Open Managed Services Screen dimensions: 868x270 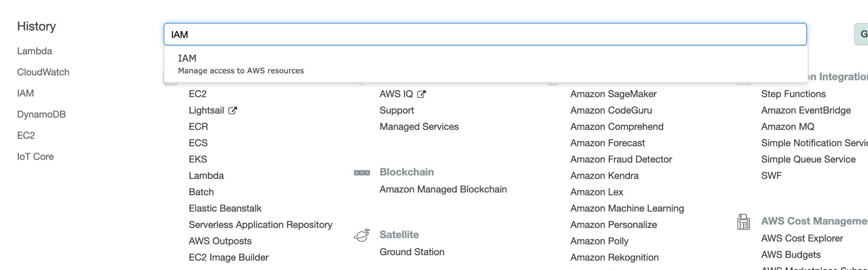click(x=419, y=127)
